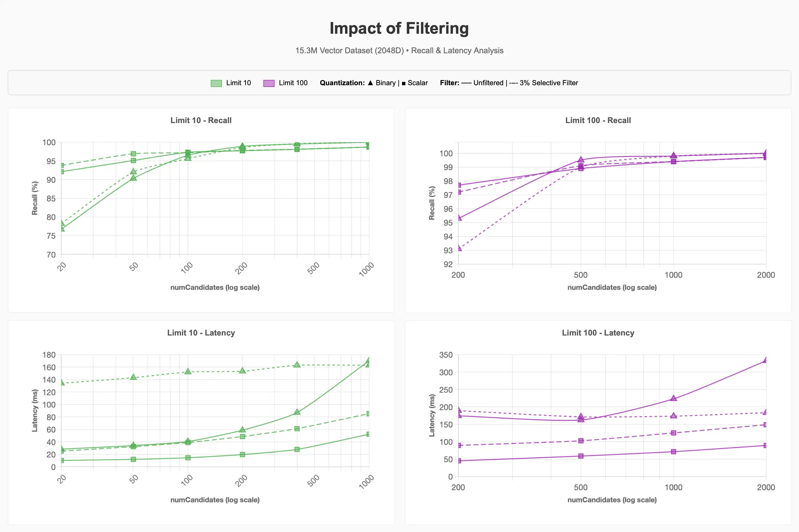Click the Binary triangle symbol in the legend
799x532 pixels.
[x=370, y=83]
